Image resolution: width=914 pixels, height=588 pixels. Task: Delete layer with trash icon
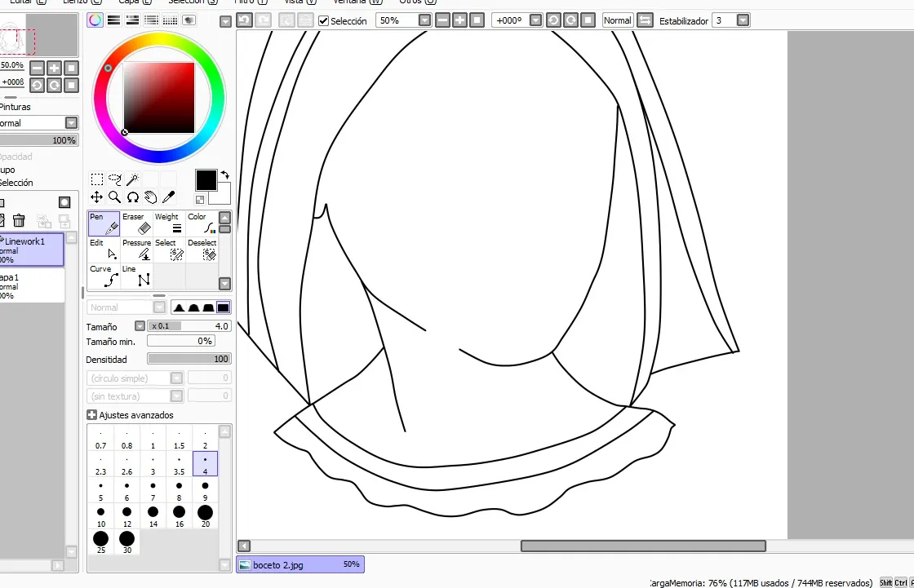click(x=20, y=220)
